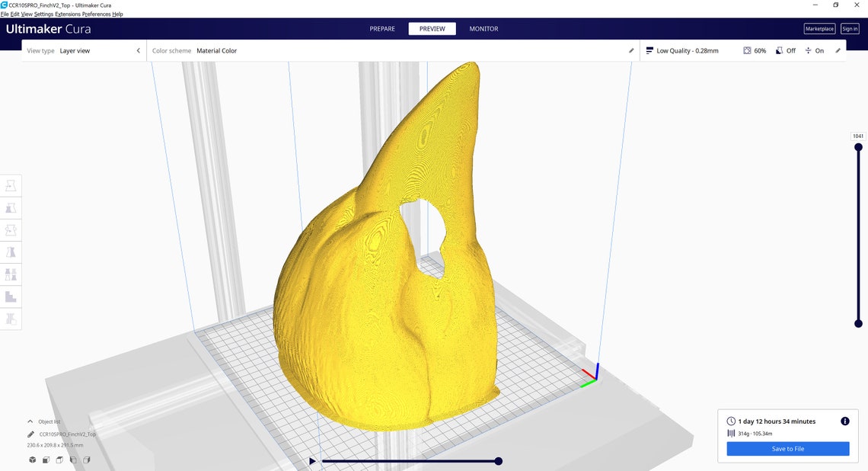Click top handle of layer slider

click(x=858, y=147)
